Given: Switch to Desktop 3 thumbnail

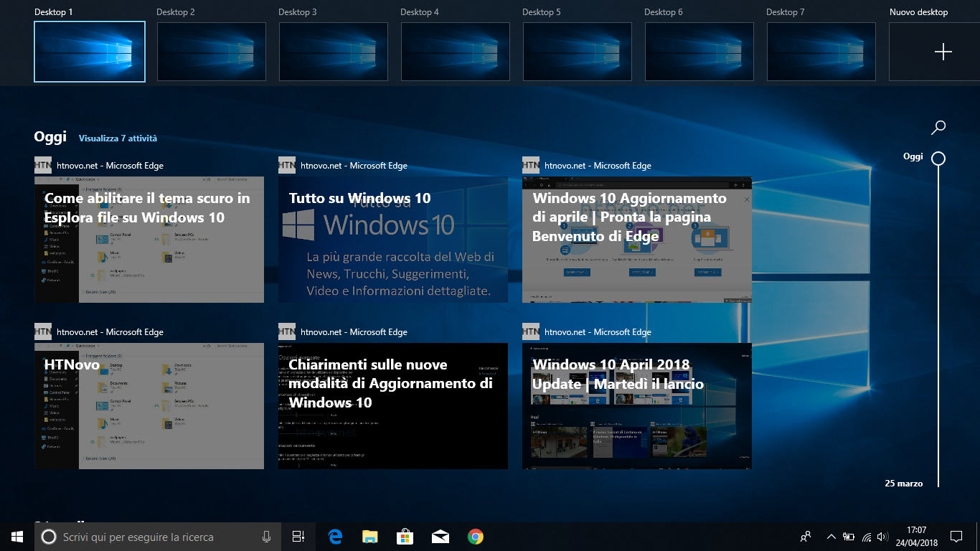Looking at the screenshot, I should pos(334,52).
